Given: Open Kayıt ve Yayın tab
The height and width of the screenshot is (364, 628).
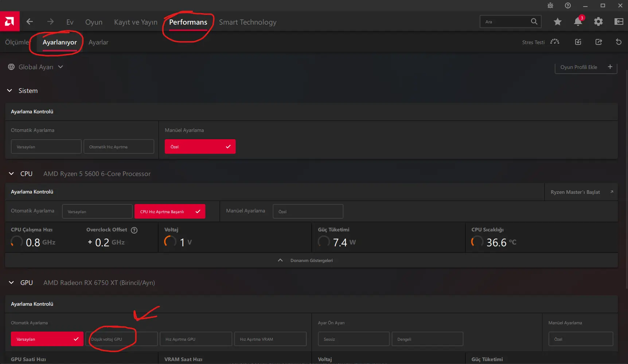Looking at the screenshot, I should point(136,22).
